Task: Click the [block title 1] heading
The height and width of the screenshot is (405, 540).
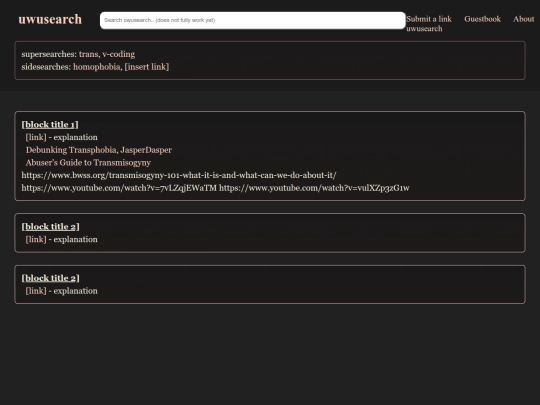Action: [50, 124]
